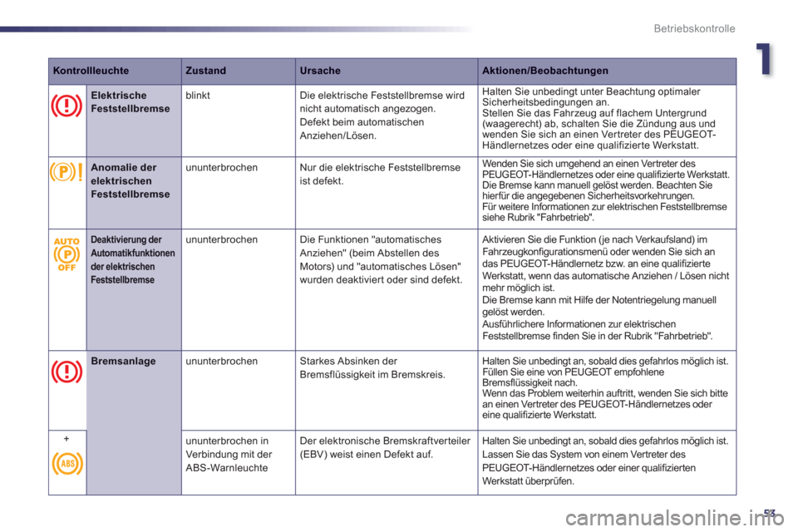Viewport: 798px width, 532px height.
Task: Click the Starkes Absinken der Bremsflüssigkeit text
Action: (372, 367)
